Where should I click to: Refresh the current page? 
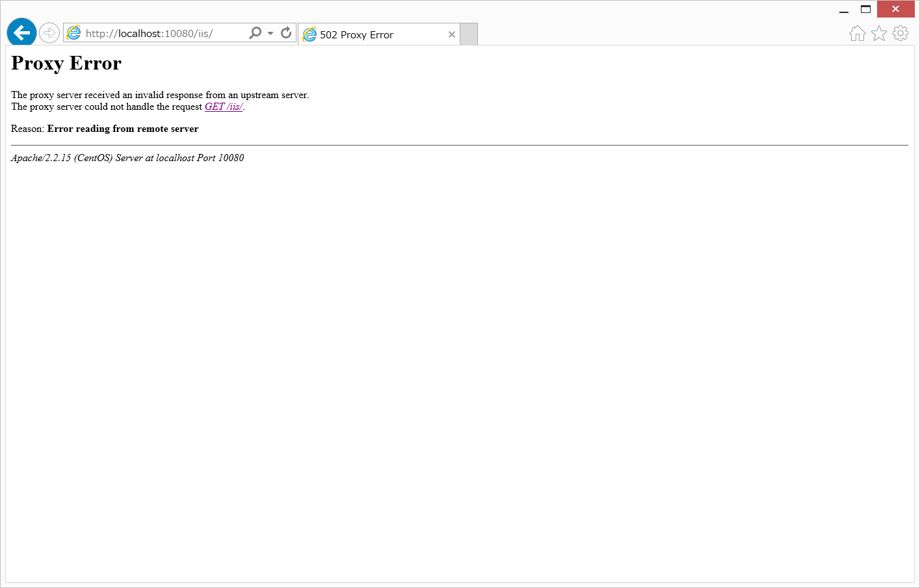(286, 32)
